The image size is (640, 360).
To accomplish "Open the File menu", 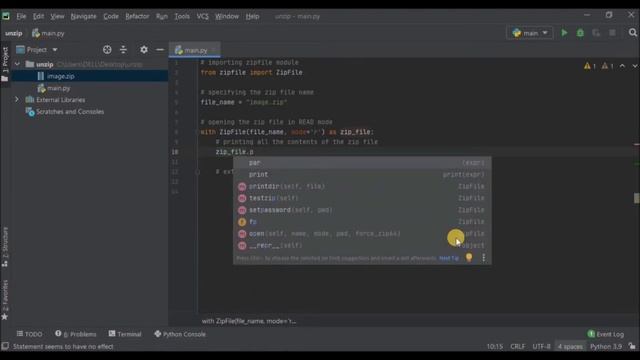I will pos(21,16).
